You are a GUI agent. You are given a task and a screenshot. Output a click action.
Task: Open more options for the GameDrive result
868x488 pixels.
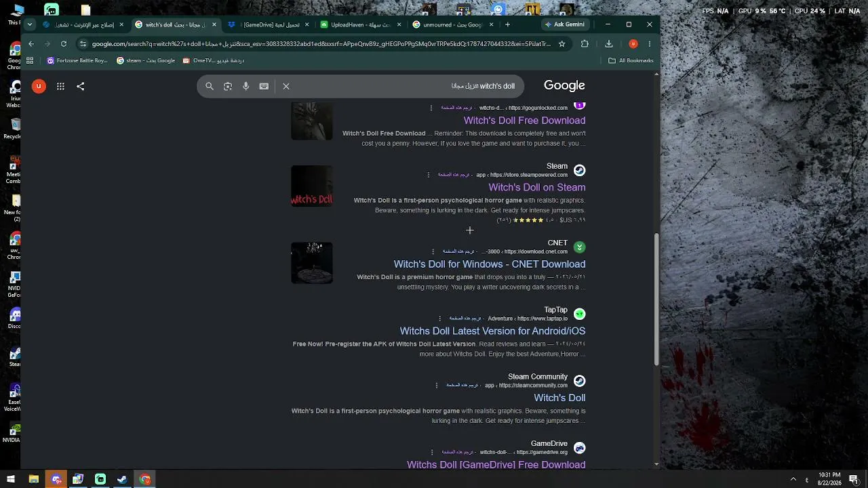coord(432,452)
